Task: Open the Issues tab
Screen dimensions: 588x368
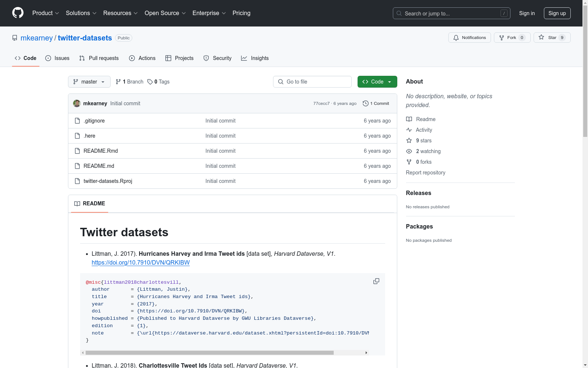Action: coord(57,58)
